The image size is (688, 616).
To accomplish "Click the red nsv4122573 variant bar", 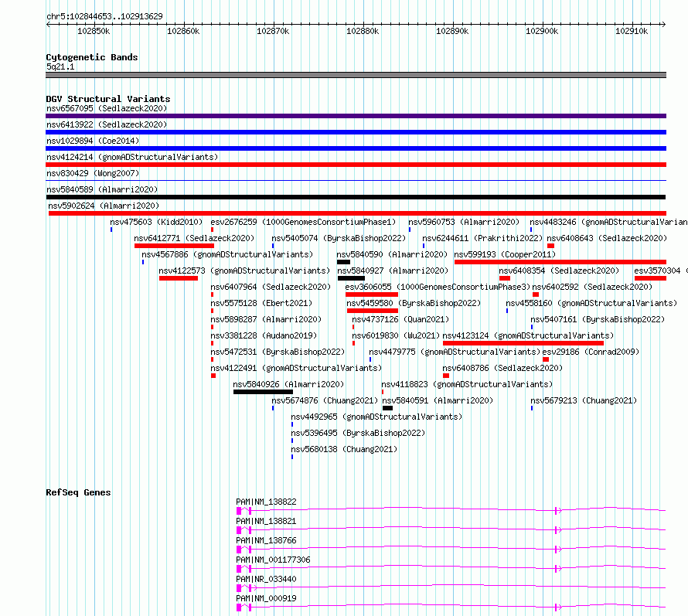I will (179, 278).
